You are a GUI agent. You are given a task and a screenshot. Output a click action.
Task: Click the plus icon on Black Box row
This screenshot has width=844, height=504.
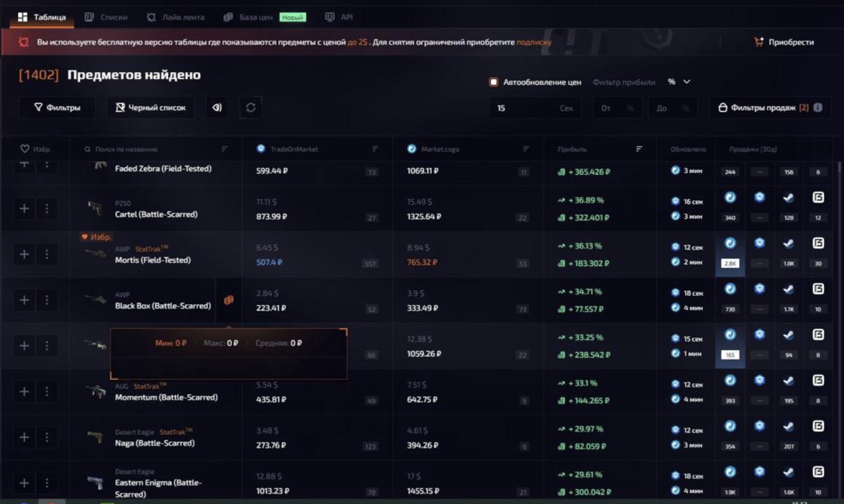pyautogui.click(x=24, y=300)
